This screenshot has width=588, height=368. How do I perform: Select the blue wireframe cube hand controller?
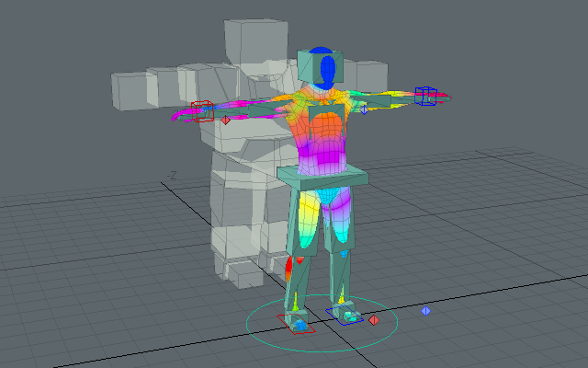[x=424, y=95]
